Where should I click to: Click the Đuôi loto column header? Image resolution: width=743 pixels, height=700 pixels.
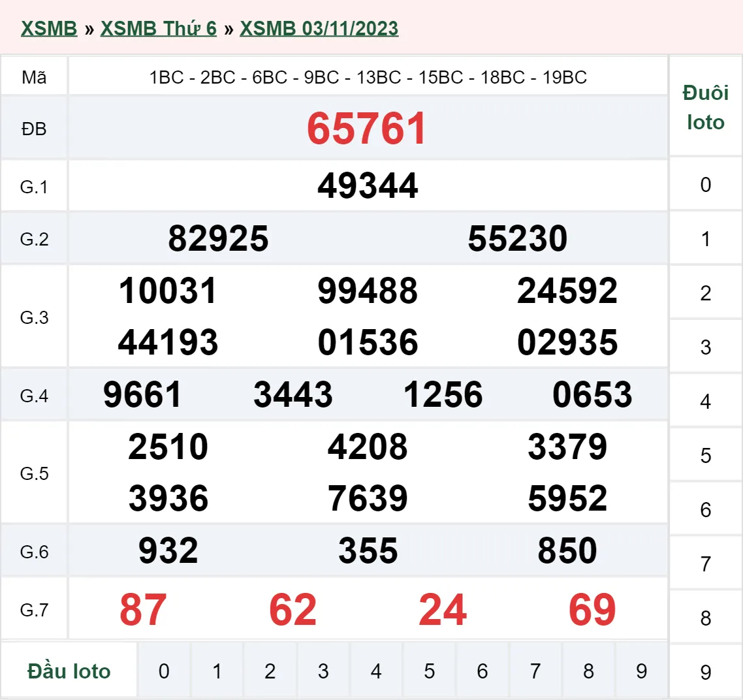[x=706, y=107]
